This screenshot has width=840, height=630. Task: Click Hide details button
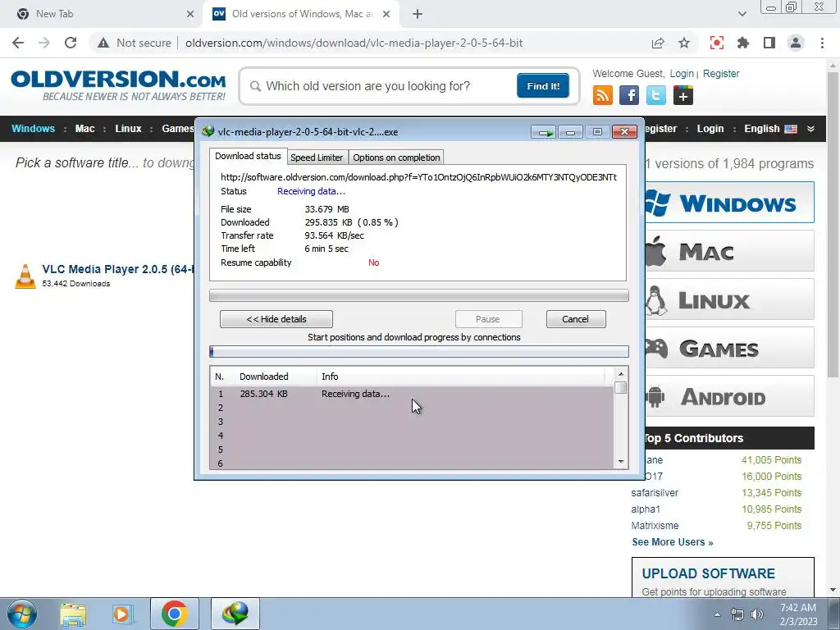coord(276,319)
